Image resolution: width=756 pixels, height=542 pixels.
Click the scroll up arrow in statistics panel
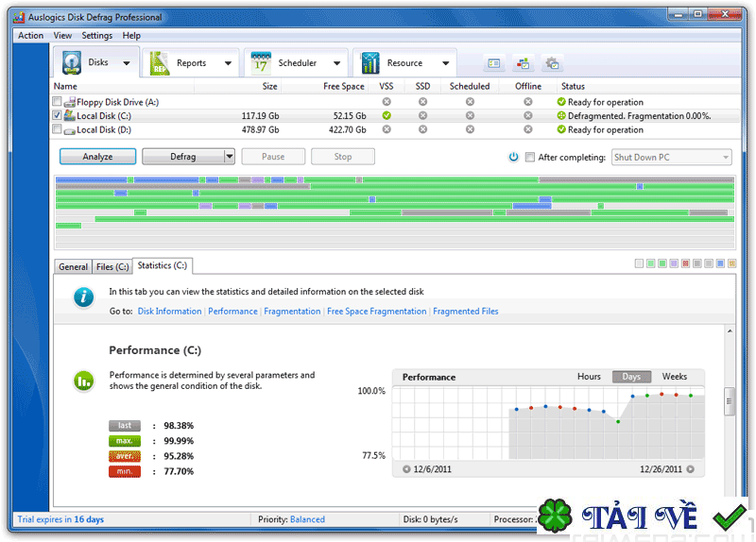[730, 331]
